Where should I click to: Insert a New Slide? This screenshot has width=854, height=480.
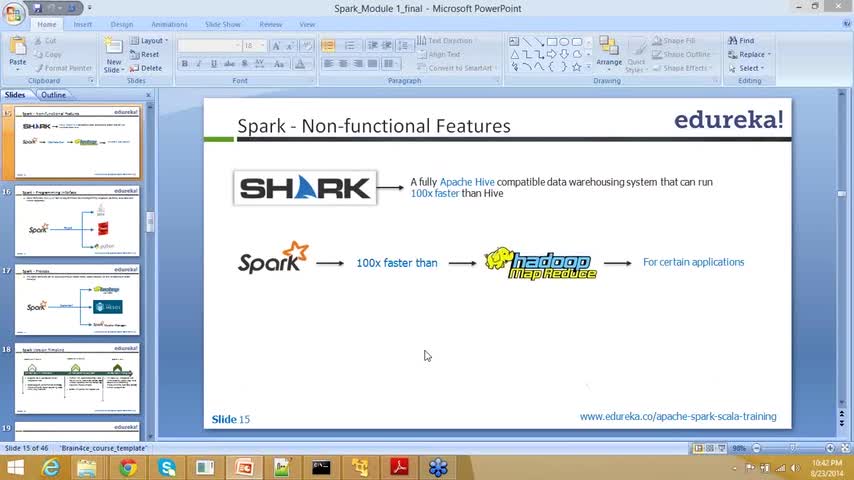113,54
